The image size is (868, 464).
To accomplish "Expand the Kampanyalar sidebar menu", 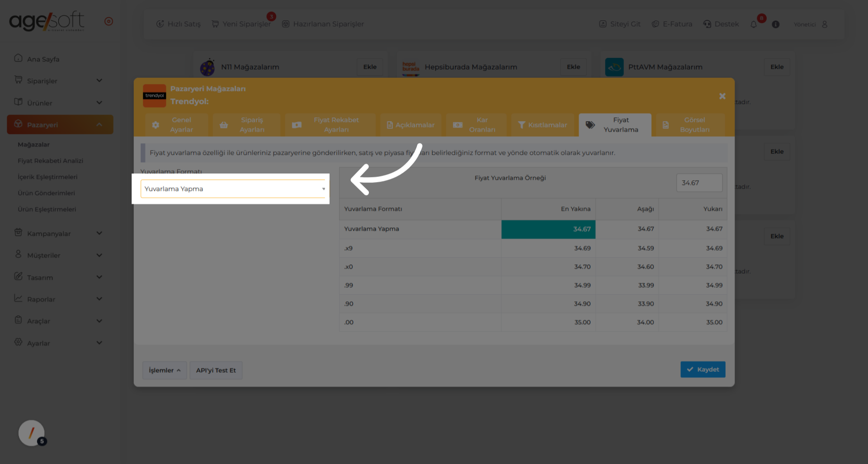I will 60,233.
